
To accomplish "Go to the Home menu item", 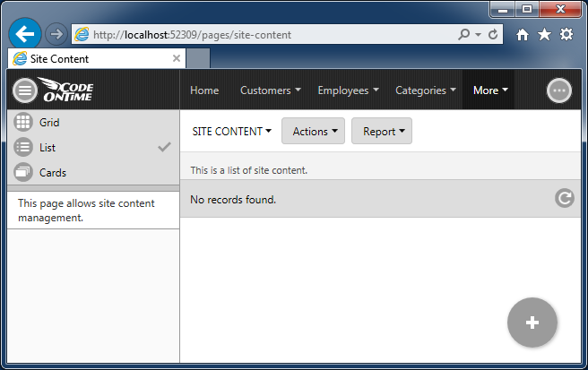I will click(204, 90).
